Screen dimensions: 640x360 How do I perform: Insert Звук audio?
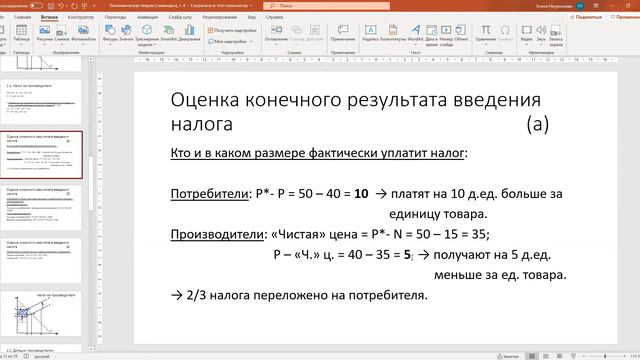click(x=541, y=33)
